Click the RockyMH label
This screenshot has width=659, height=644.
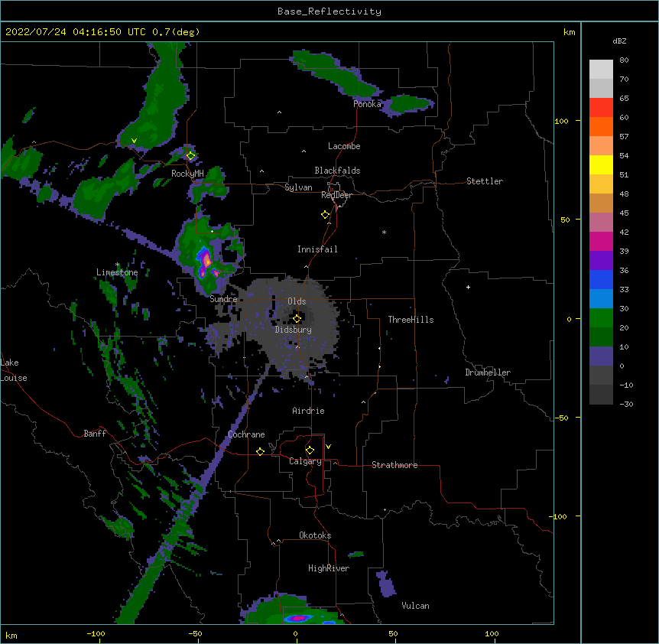pos(187,174)
